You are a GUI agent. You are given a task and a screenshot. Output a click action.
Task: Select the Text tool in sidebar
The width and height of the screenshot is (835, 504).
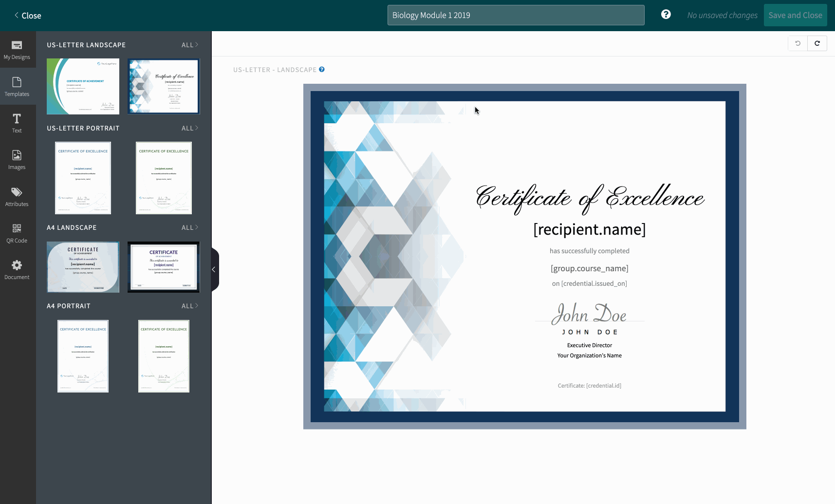coord(17,123)
